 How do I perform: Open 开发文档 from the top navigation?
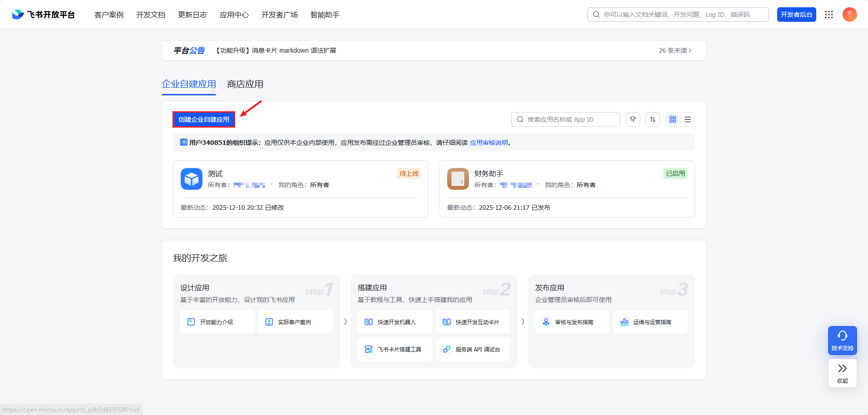[x=151, y=15]
